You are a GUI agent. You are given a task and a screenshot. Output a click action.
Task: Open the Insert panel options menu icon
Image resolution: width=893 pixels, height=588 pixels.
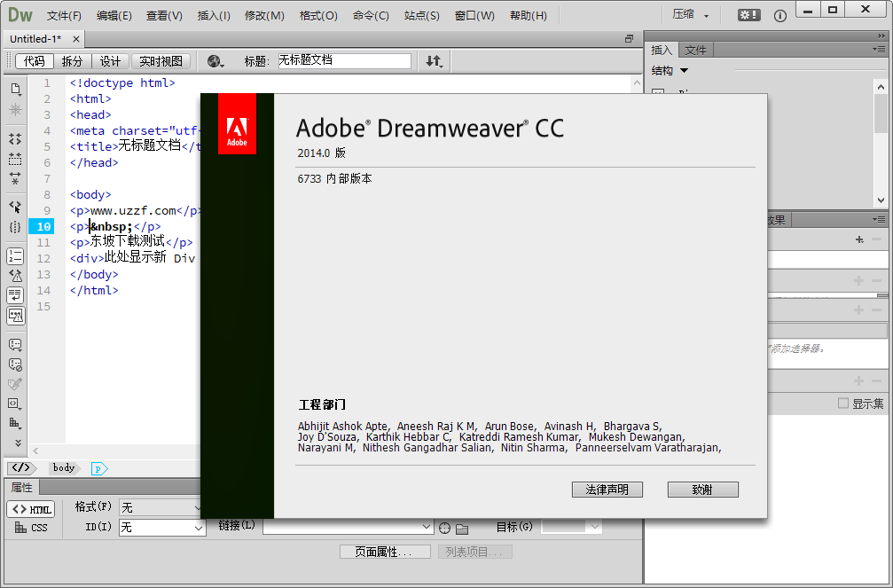(878, 50)
